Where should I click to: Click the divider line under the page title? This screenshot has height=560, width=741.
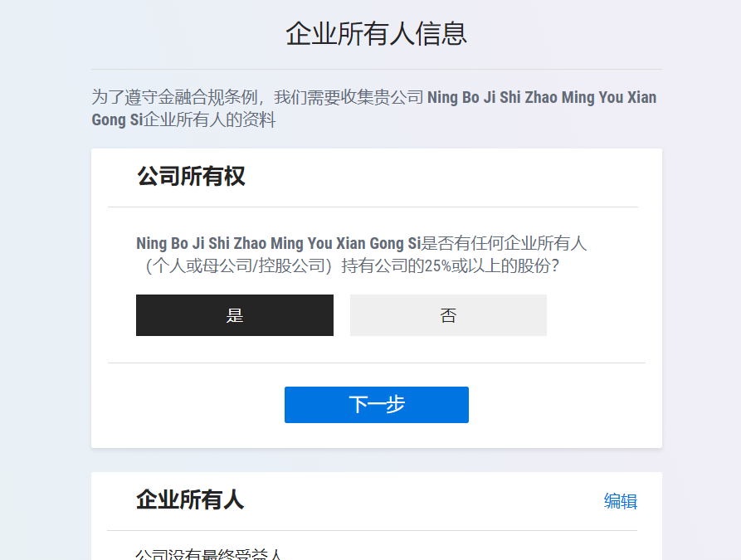tap(377, 70)
